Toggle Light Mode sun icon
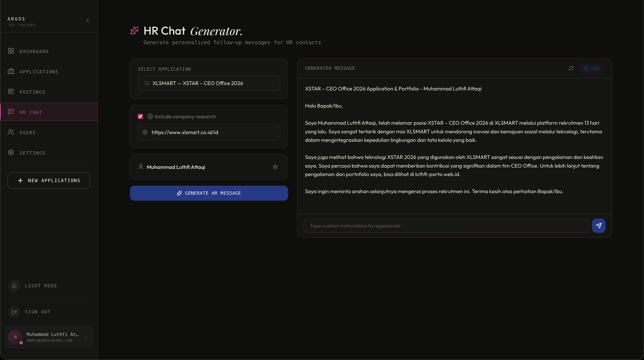Screen dimensions: 644x360 14,286
